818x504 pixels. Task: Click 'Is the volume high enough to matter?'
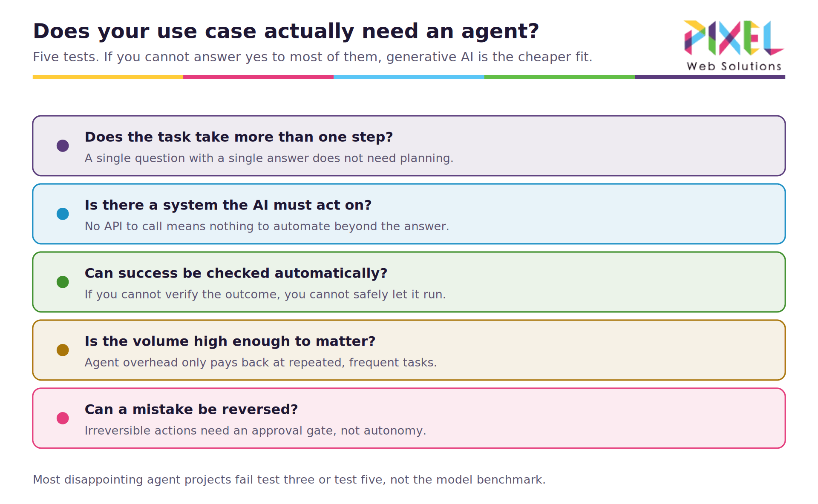230,341
